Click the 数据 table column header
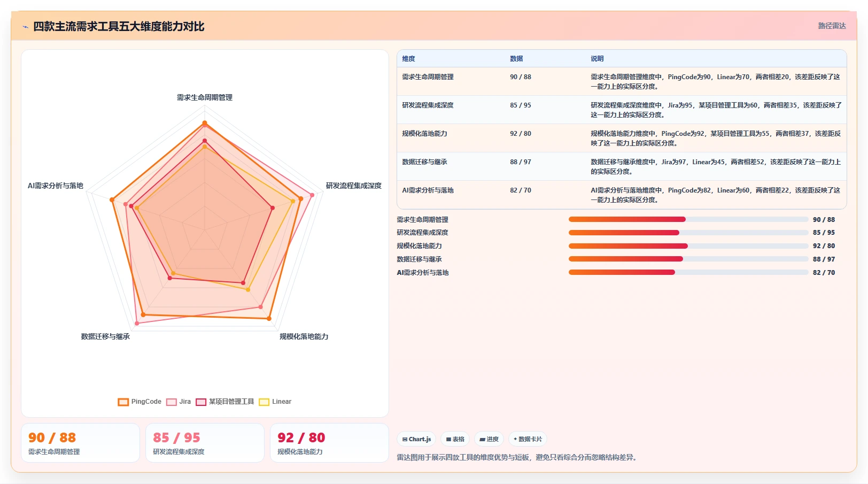The height and width of the screenshot is (484, 868). pos(516,59)
